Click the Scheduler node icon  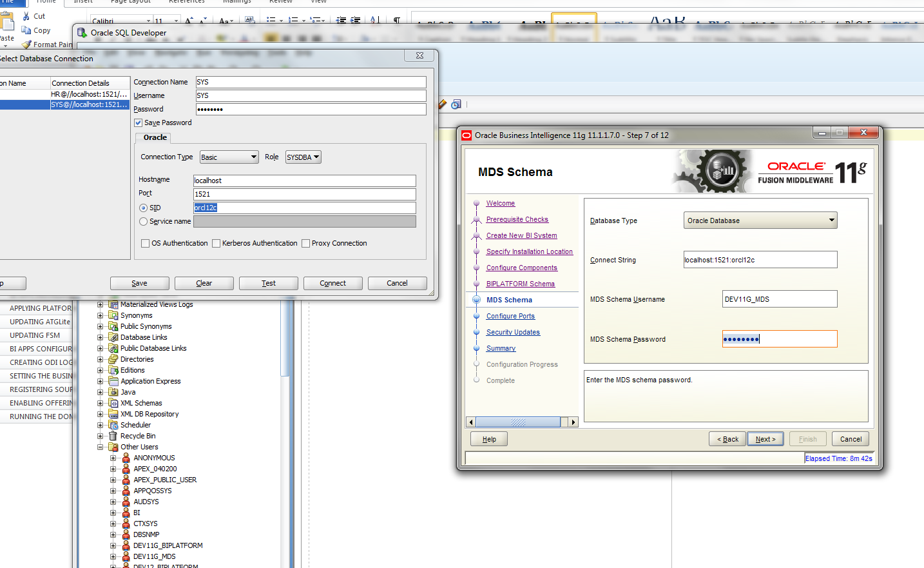pyautogui.click(x=113, y=425)
